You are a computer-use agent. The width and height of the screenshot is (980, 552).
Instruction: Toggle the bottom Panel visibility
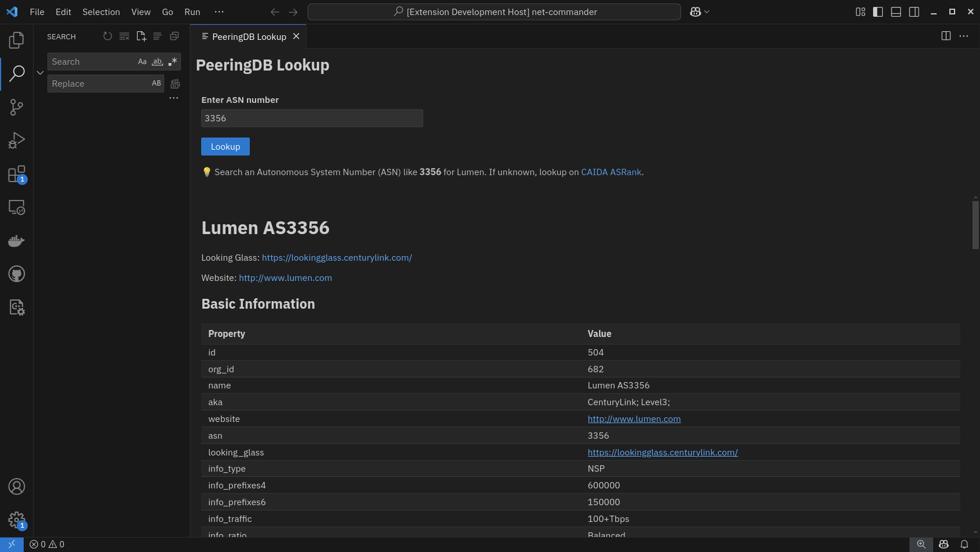tap(896, 12)
